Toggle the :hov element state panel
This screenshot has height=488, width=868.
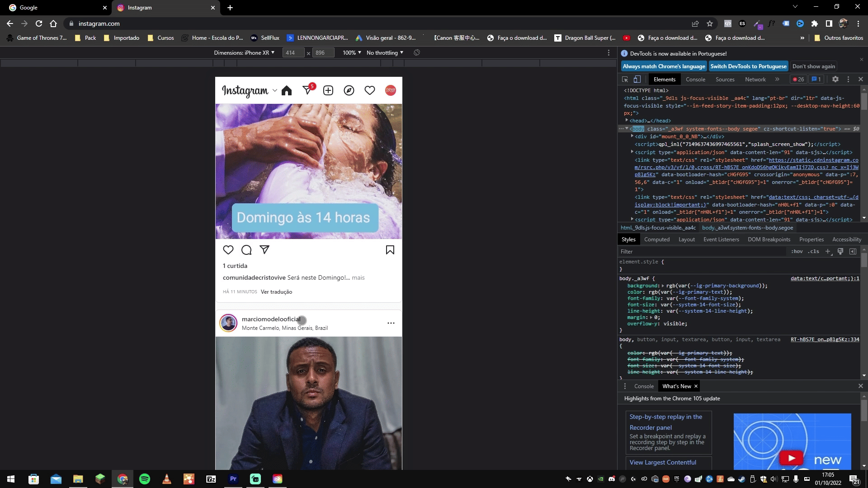tap(797, 252)
